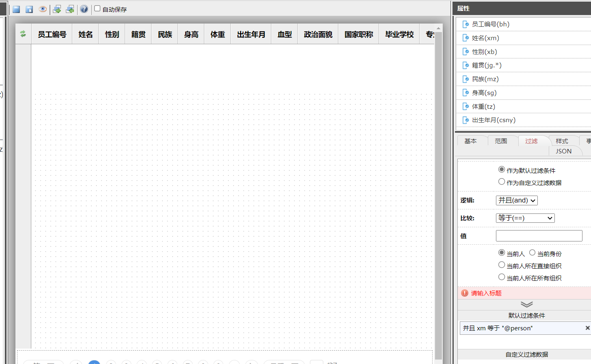
Task: Click the field icon beside 民族(mz)
Action: (466, 79)
